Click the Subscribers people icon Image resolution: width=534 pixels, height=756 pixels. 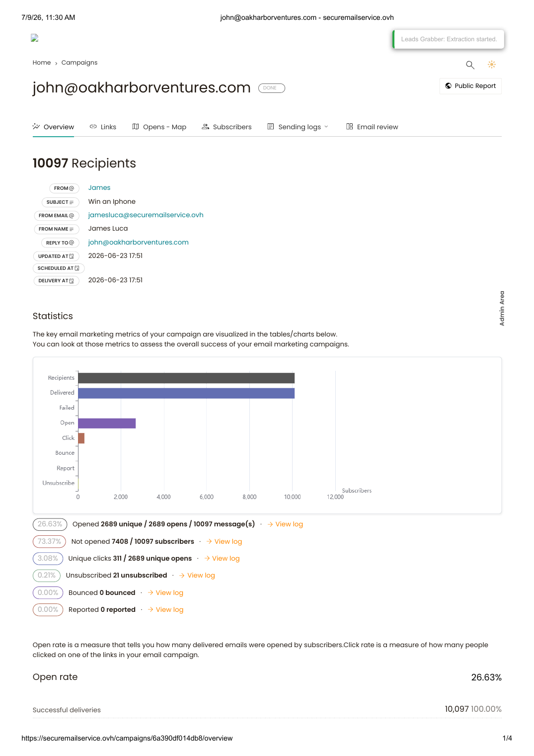[x=205, y=127]
